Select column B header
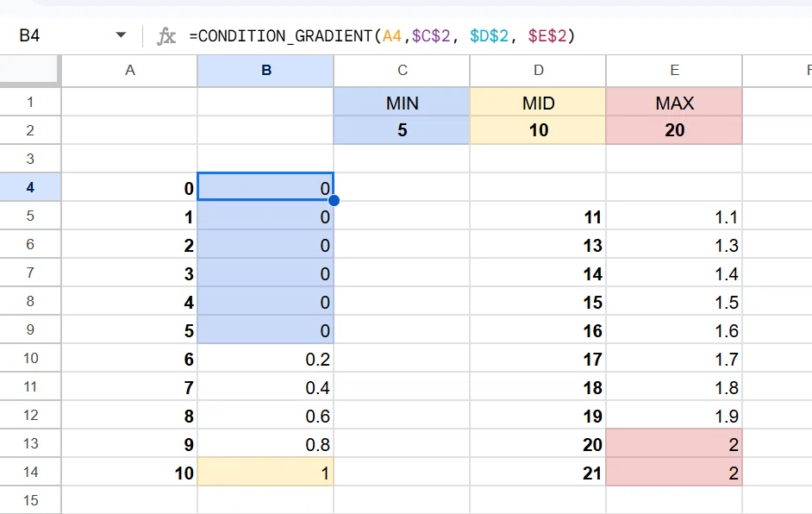 265,70
